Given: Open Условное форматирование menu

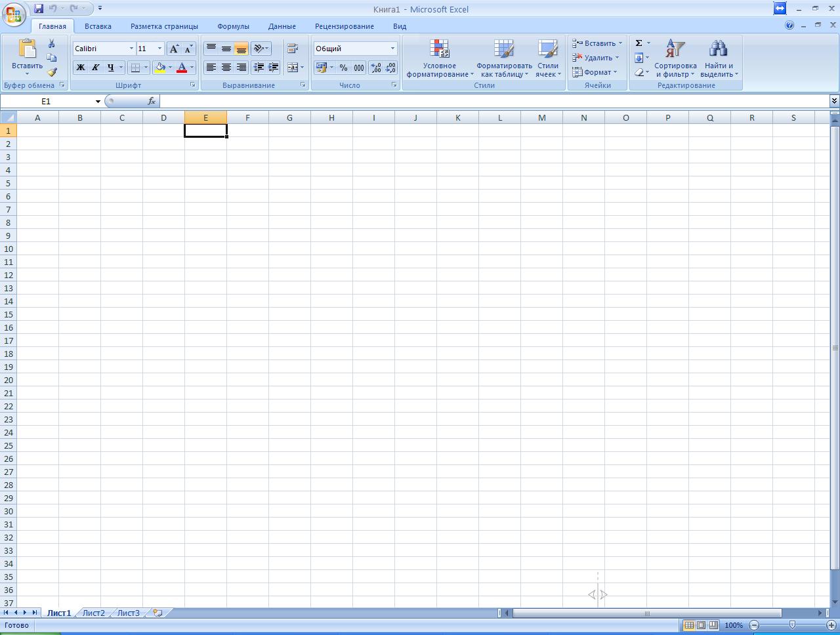Looking at the screenshot, I should pos(440,58).
